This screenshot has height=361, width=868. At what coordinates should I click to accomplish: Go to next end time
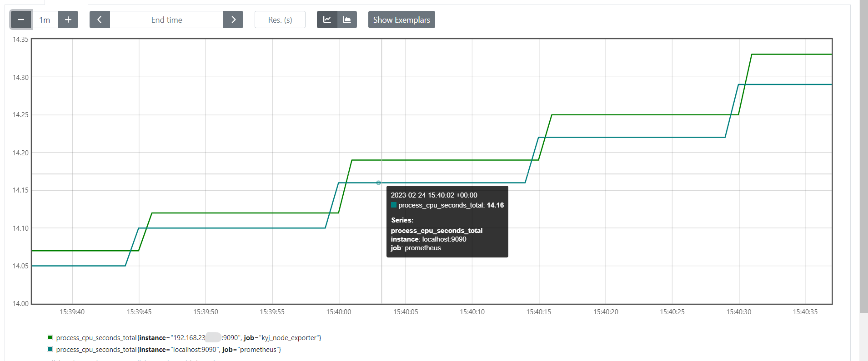(233, 20)
